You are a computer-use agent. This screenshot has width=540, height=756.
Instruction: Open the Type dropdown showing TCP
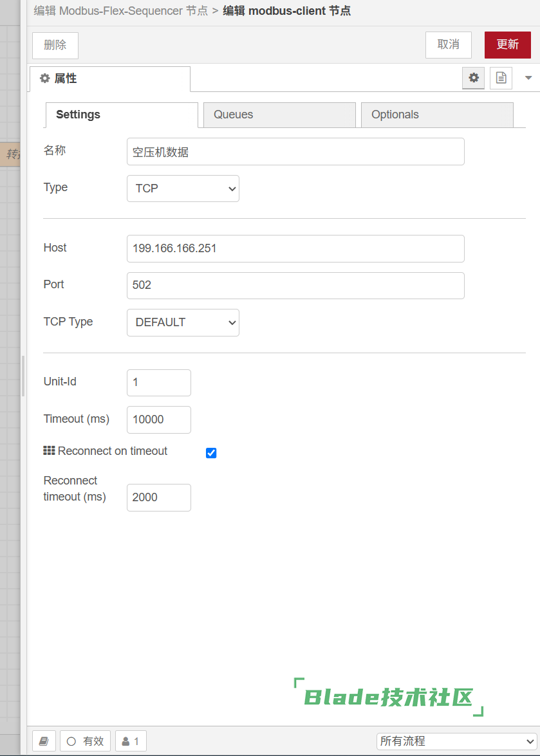(183, 189)
